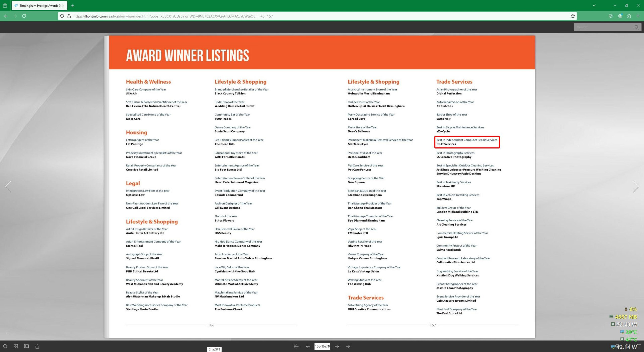This screenshot has height=352, width=644.
Task: Click the site security padlock icon
Action: click(x=69, y=16)
